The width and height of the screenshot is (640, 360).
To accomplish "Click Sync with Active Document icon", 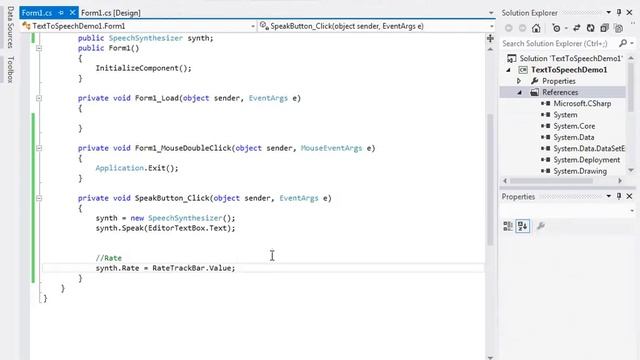I will pyautogui.click(x=577, y=28).
